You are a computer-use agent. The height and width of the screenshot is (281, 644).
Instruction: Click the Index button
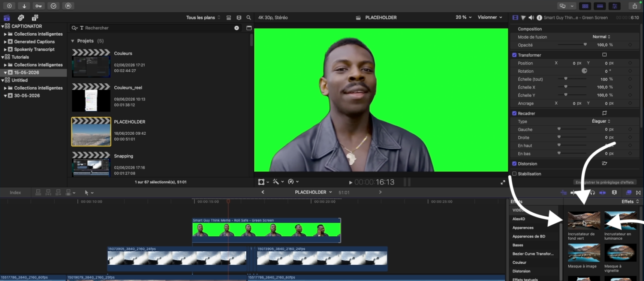tap(15, 192)
